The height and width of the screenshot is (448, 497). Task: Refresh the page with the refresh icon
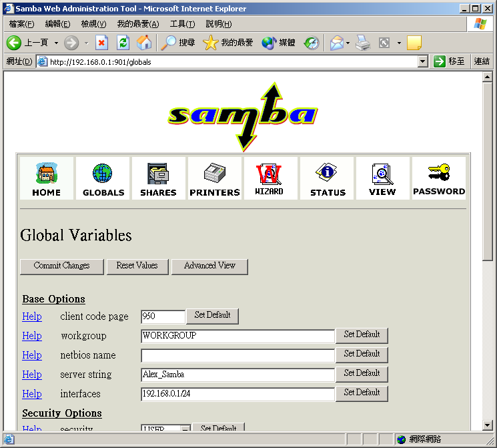tap(123, 43)
